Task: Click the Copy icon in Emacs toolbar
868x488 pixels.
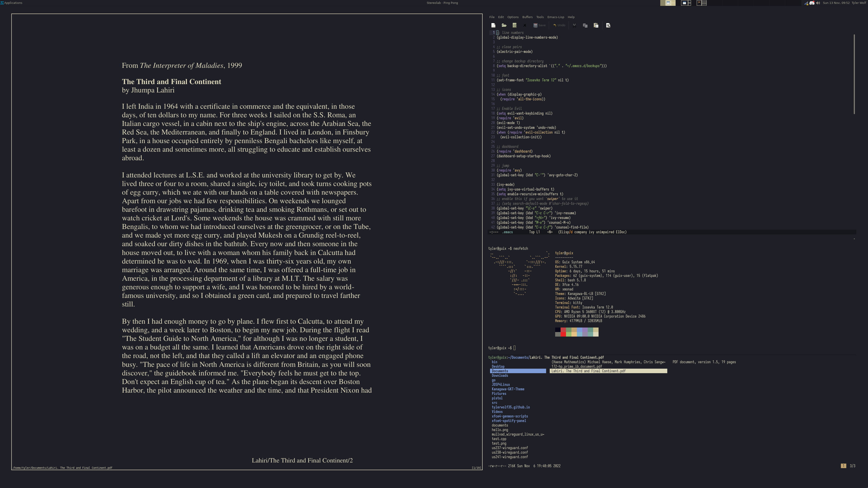Action: 585,25
